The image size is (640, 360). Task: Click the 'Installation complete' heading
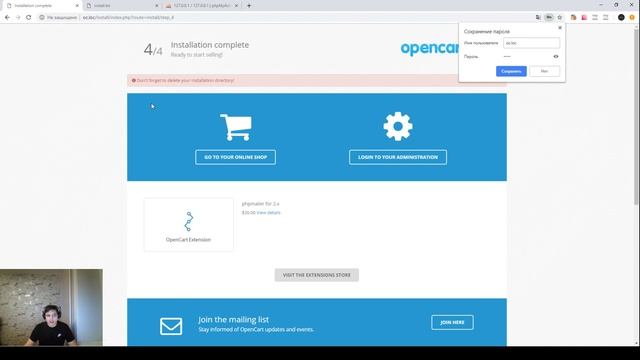pyautogui.click(x=210, y=45)
